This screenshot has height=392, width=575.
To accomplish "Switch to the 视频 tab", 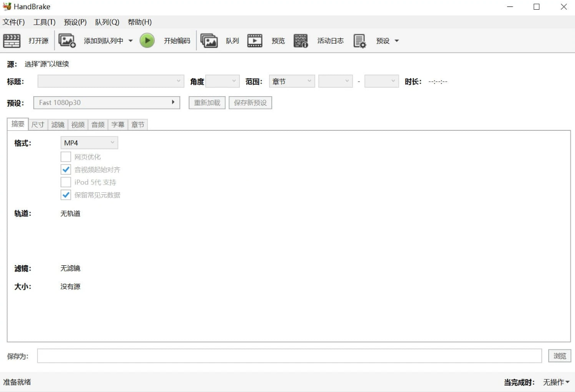I will point(77,124).
